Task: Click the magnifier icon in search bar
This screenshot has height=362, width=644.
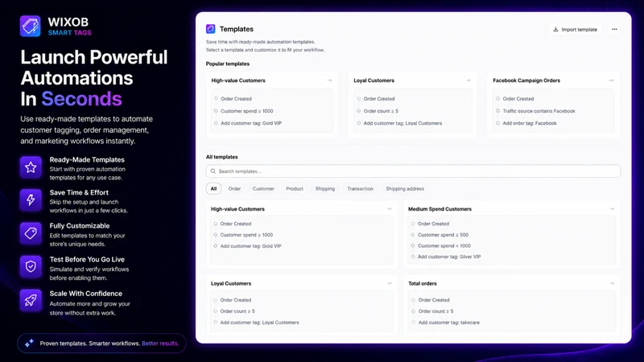Action: [x=213, y=171]
